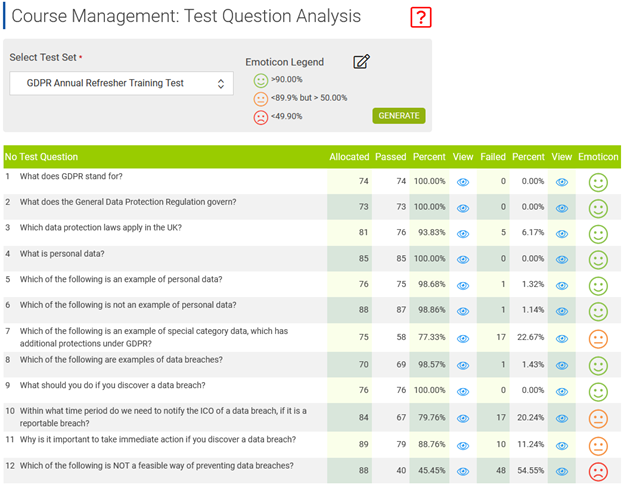
Task: View failed results for question 10
Action: [562, 416]
